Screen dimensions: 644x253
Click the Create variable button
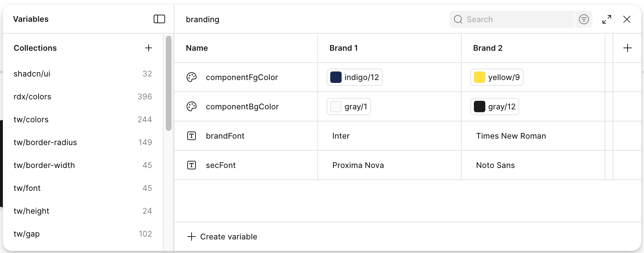pos(222,237)
